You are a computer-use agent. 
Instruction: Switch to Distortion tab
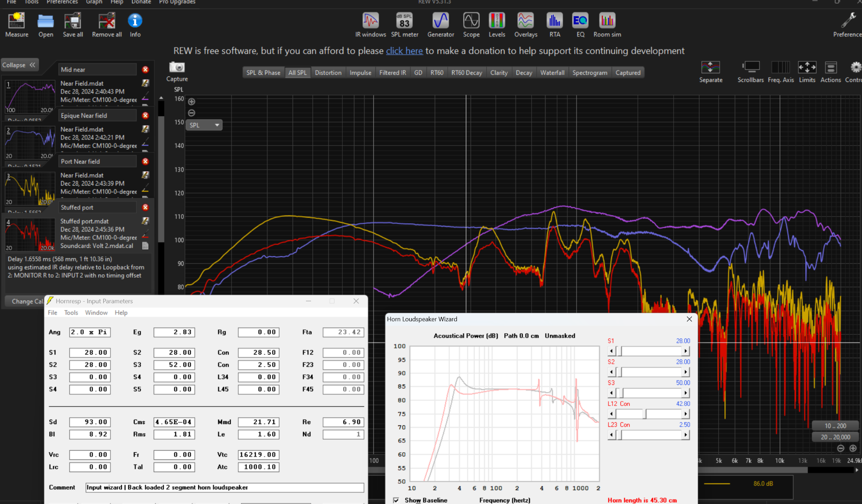coord(328,73)
